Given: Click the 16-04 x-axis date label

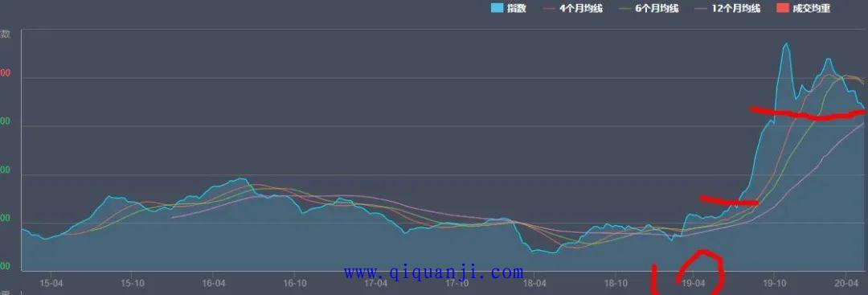Looking at the screenshot, I should coord(213,283).
